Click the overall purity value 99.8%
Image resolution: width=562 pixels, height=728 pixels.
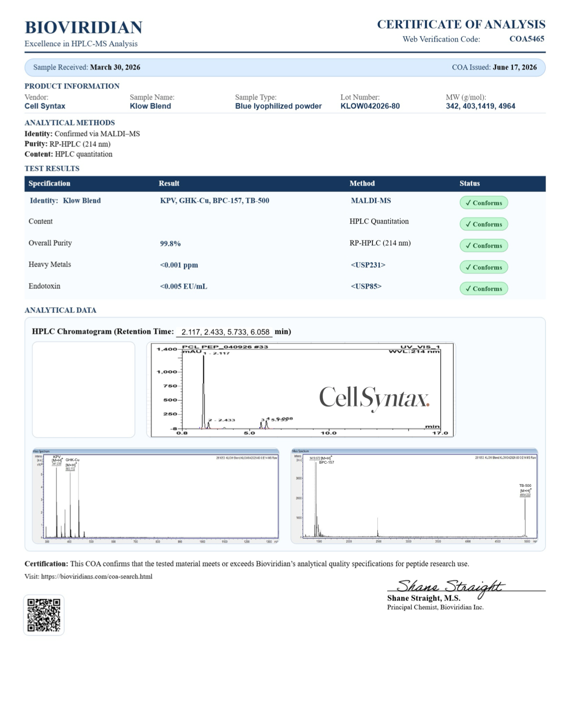click(x=171, y=243)
